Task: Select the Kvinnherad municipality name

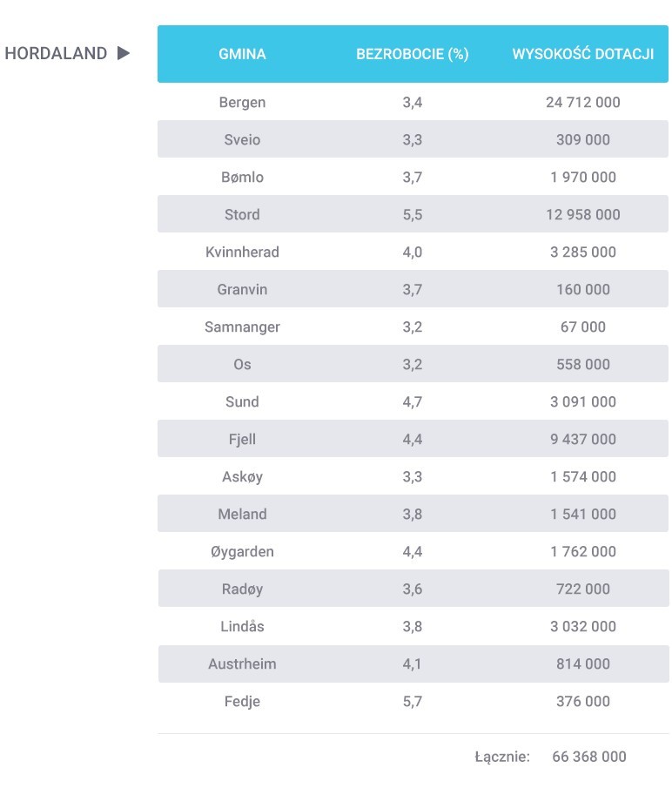Action: (242, 252)
